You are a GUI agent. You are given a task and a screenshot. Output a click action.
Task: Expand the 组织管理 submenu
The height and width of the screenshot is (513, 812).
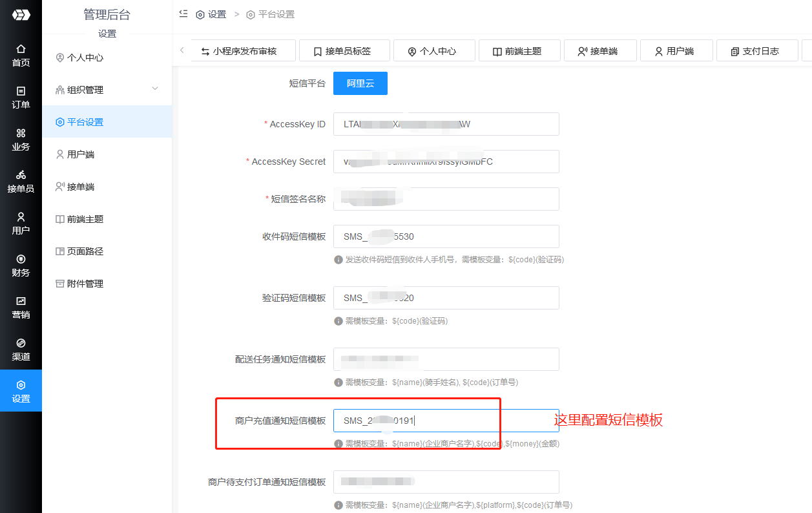(107, 90)
